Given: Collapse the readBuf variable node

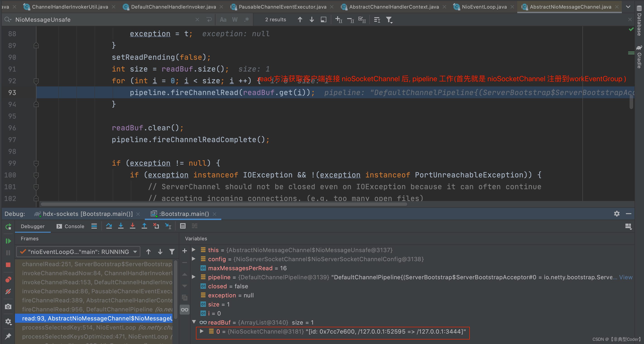Looking at the screenshot, I should pos(194,322).
